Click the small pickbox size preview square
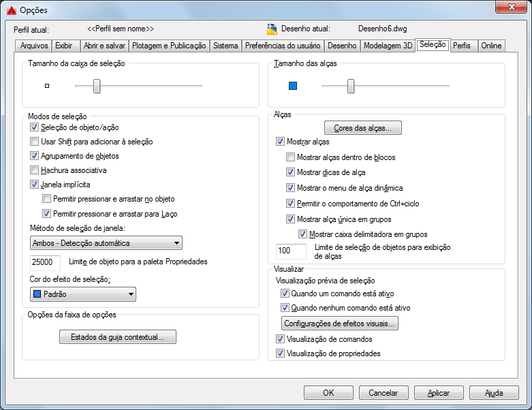The width and height of the screenshot is (532, 410). coord(47,86)
